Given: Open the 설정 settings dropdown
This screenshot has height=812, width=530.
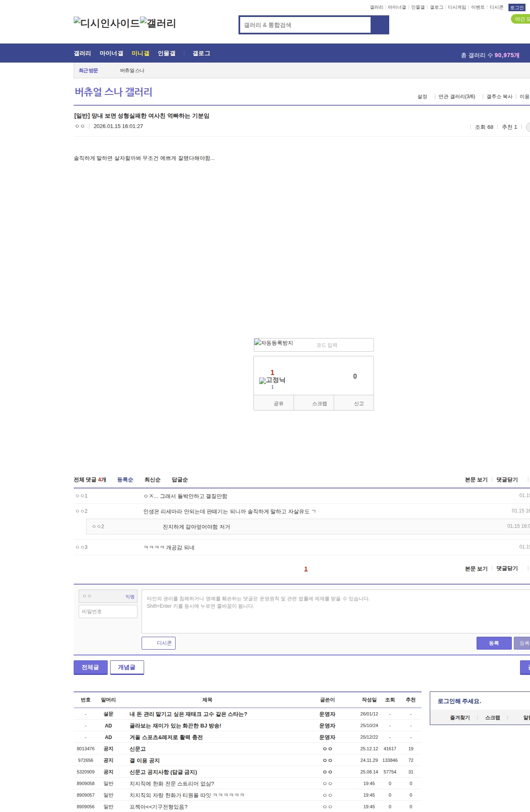Looking at the screenshot, I should coord(422,97).
